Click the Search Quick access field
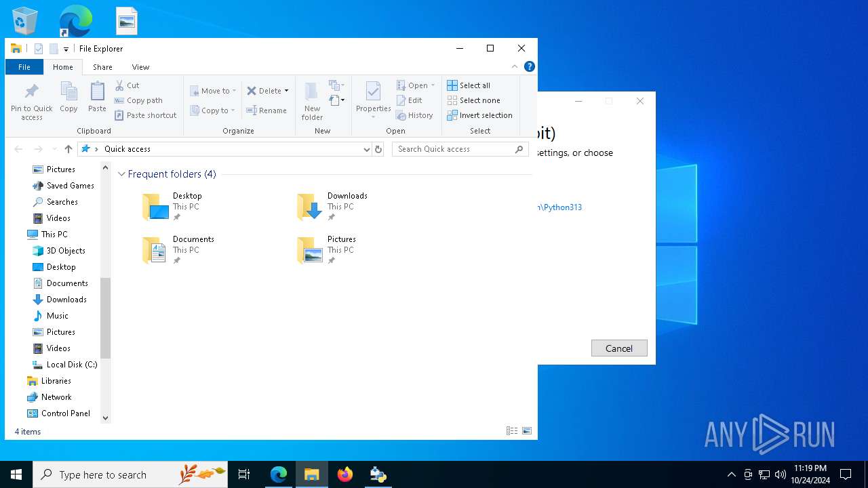 click(460, 149)
